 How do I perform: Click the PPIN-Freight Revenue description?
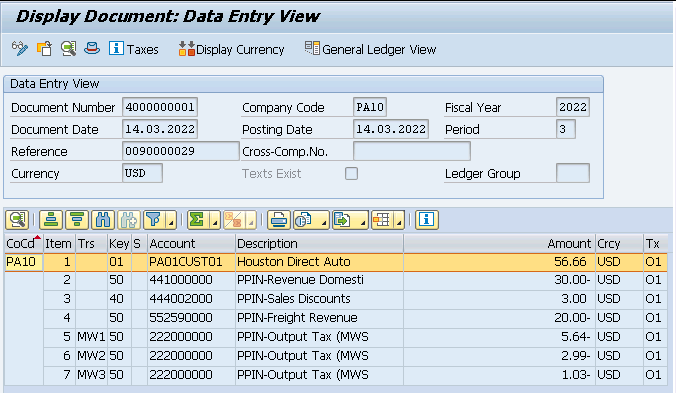[319, 318]
